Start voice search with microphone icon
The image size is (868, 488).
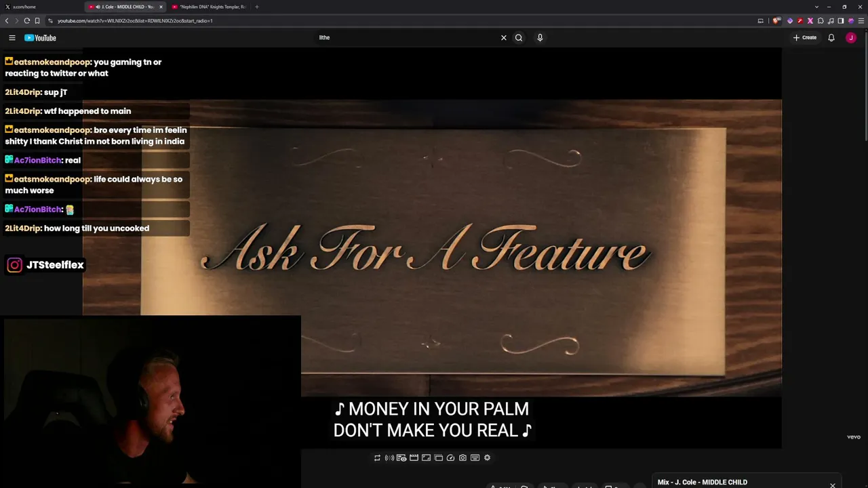point(540,38)
